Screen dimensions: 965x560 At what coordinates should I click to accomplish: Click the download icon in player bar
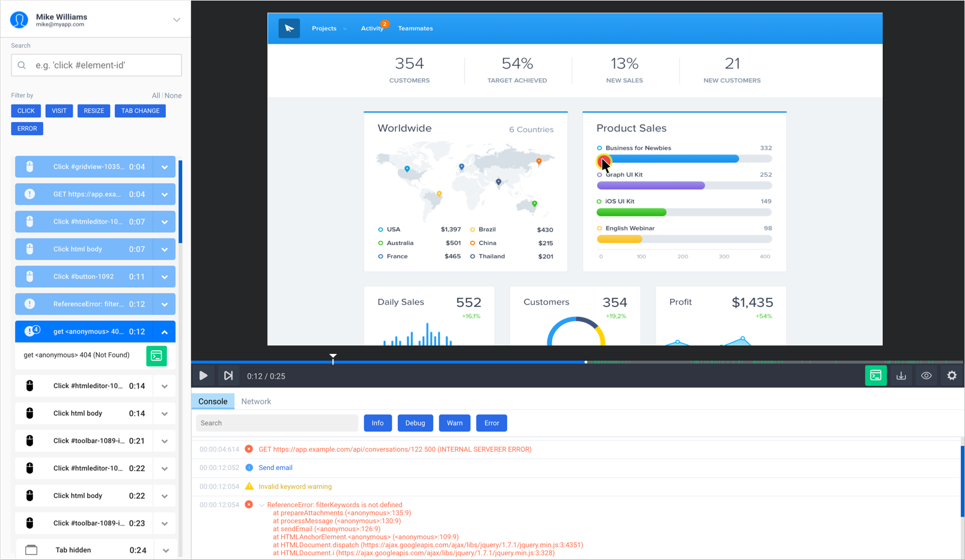[901, 376]
